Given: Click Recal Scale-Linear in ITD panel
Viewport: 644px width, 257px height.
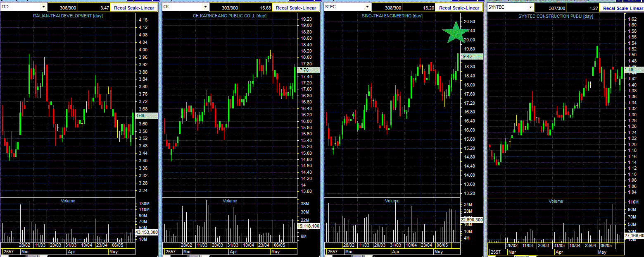Looking at the screenshot, I should pyautogui.click(x=134, y=7).
